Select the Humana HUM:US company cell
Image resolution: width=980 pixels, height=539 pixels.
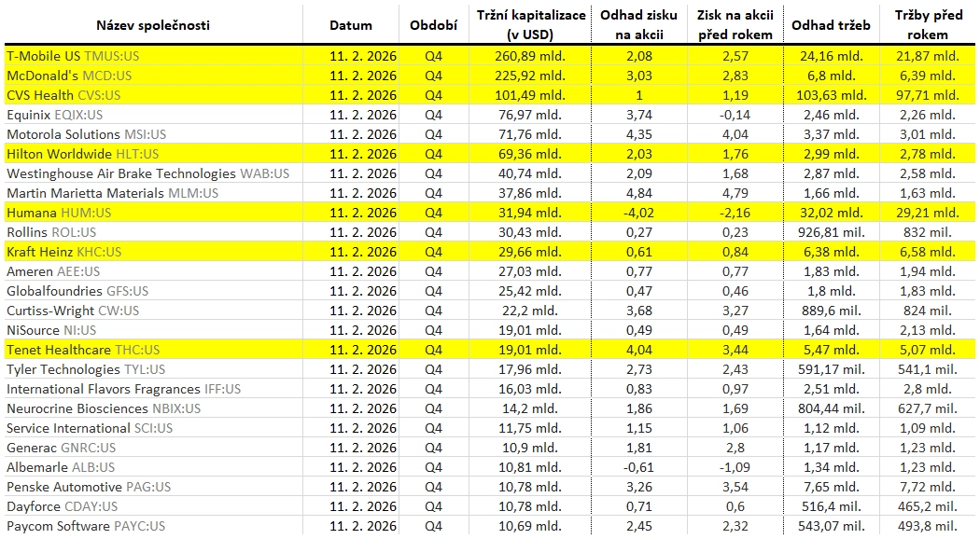[59, 213]
